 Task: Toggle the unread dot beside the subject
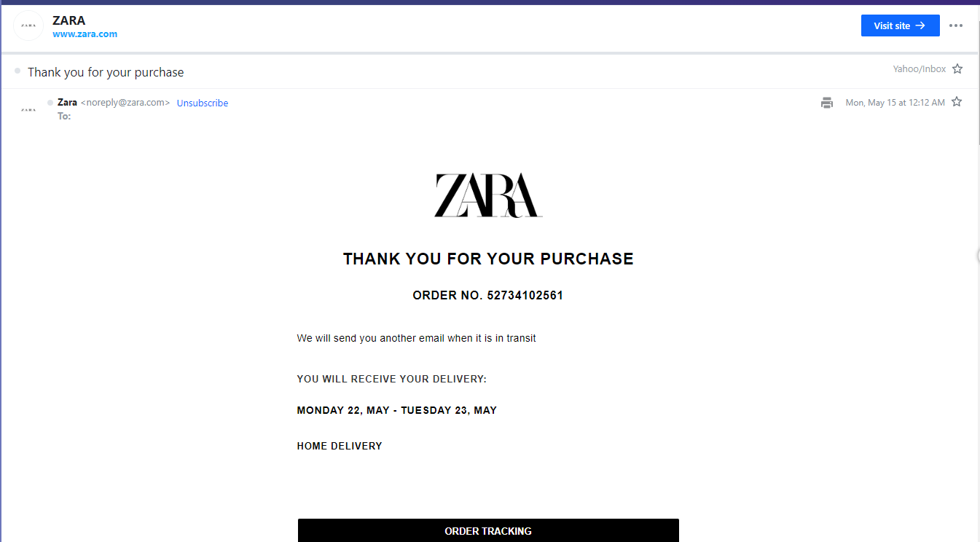(17, 71)
